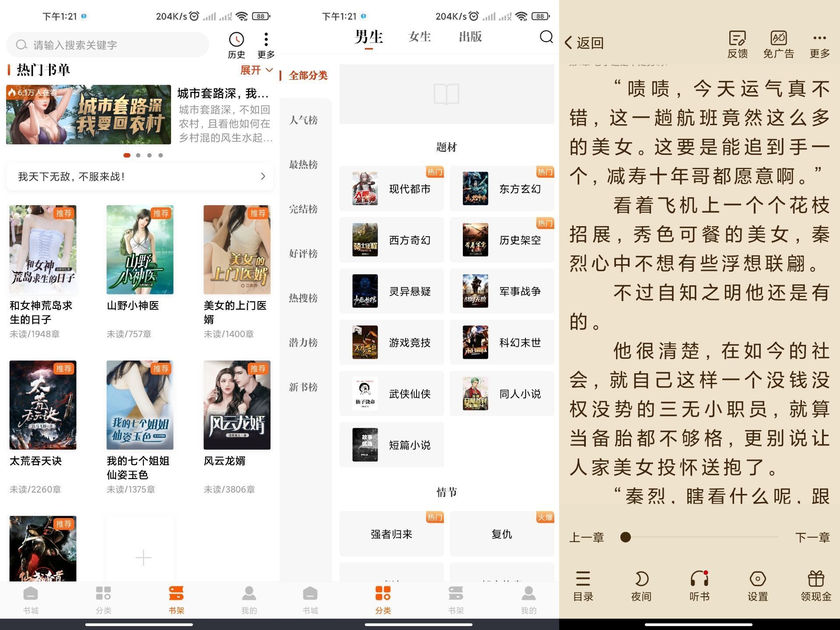Viewport: 840px width, 630px height.
Task: Tap the search magnifier in category screen
Action: (x=546, y=37)
